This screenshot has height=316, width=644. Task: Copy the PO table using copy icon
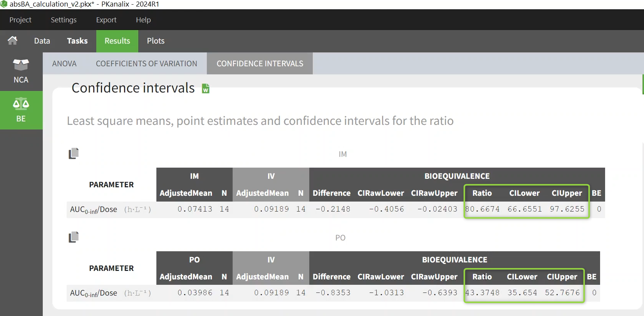[74, 237]
